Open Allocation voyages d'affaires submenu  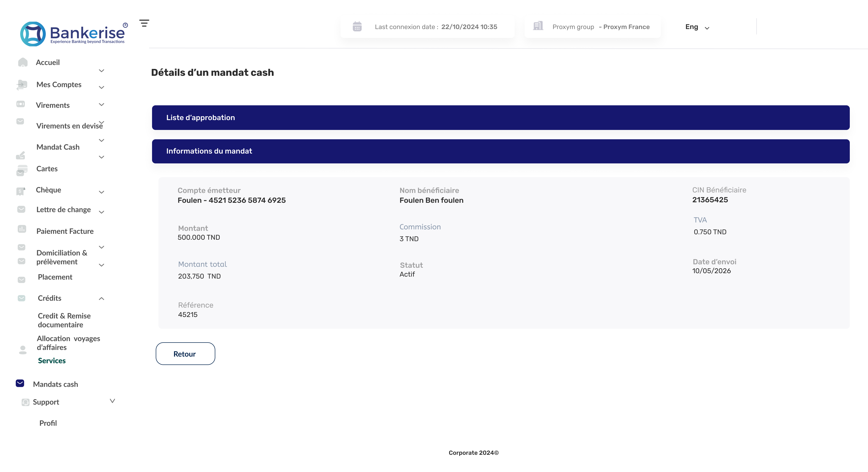tap(68, 343)
